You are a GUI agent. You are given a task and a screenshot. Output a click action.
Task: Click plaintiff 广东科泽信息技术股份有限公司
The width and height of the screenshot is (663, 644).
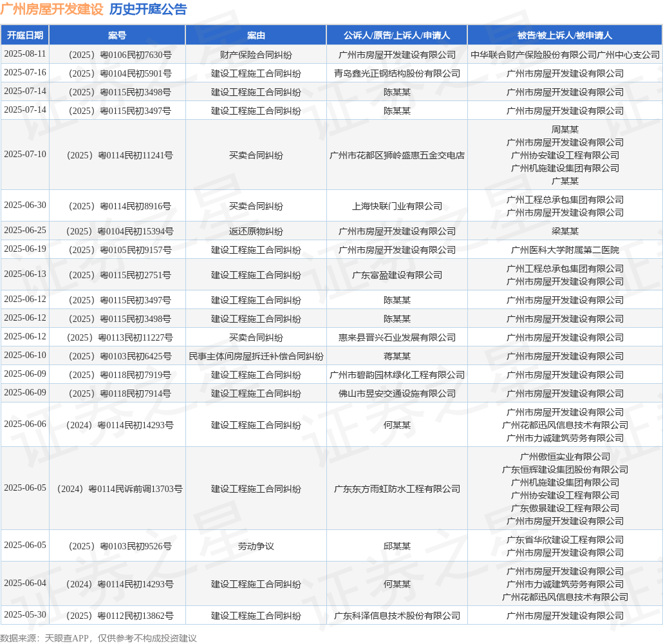(x=397, y=616)
